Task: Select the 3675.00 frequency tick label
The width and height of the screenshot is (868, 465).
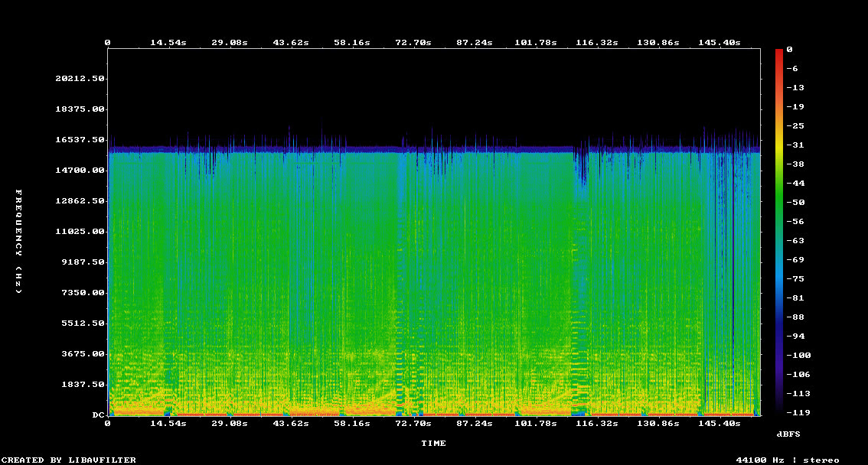Action: point(80,354)
